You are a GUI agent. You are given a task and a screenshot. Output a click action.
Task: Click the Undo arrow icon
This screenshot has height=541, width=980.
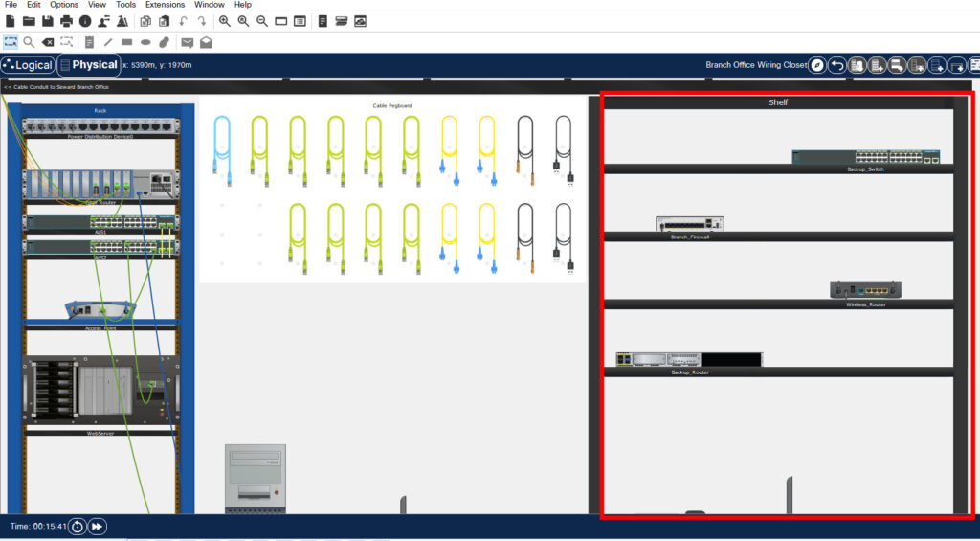[x=183, y=21]
